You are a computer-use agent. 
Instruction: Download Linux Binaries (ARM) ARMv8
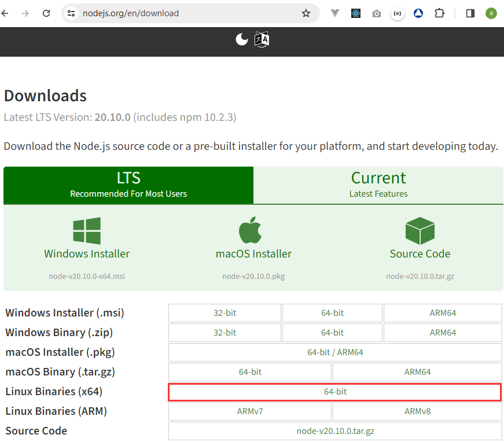(x=417, y=411)
